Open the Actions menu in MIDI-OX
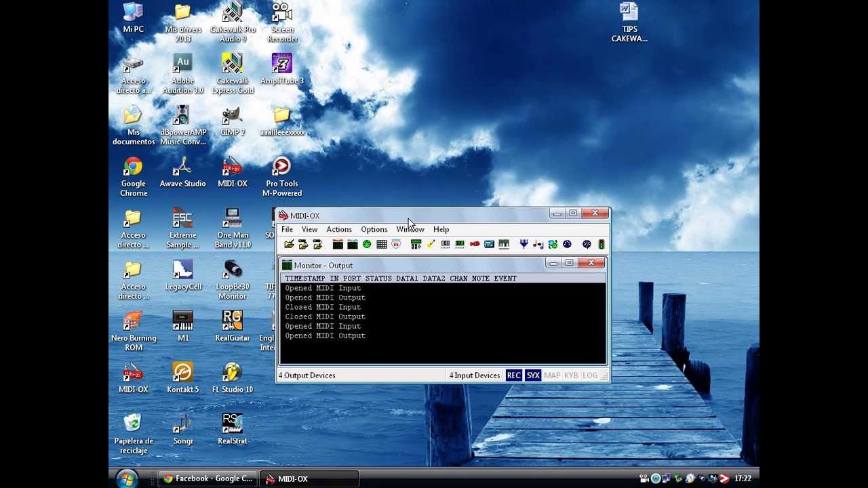Image resolution: width=868 pixels, height=488 pixels. [x=339, y=229]
